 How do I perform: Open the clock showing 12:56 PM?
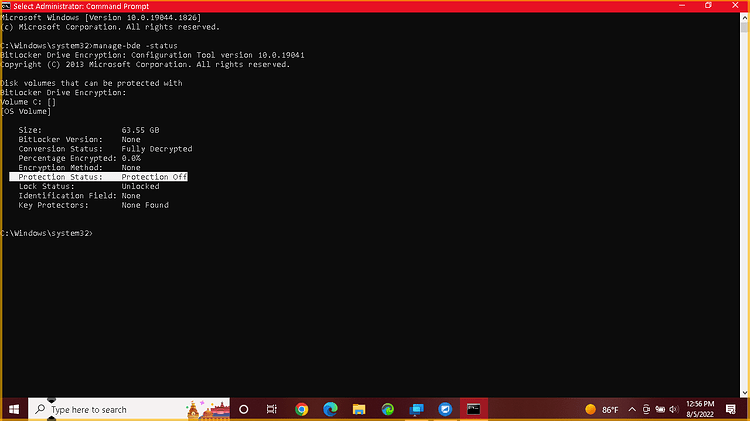(x=700, y=410)
